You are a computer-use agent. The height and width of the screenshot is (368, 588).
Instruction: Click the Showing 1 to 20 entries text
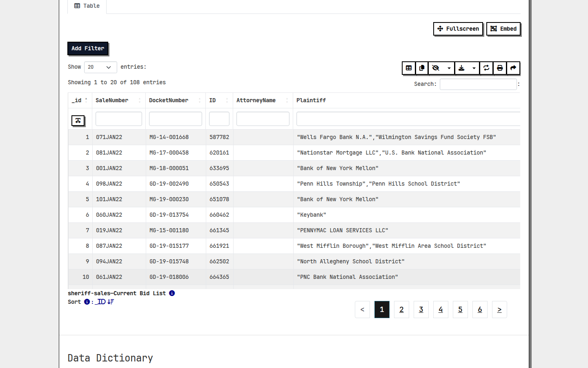tap(117, 83)
